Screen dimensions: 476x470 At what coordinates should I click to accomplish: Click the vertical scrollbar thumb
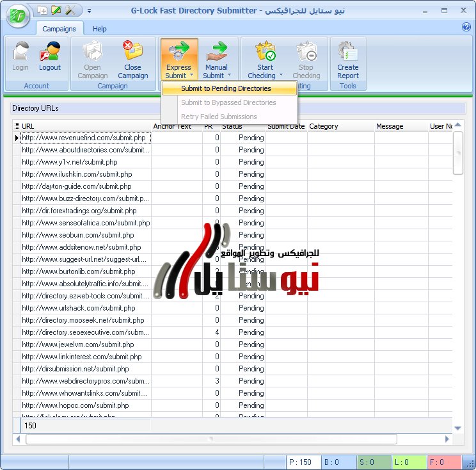tap(458, 153)
